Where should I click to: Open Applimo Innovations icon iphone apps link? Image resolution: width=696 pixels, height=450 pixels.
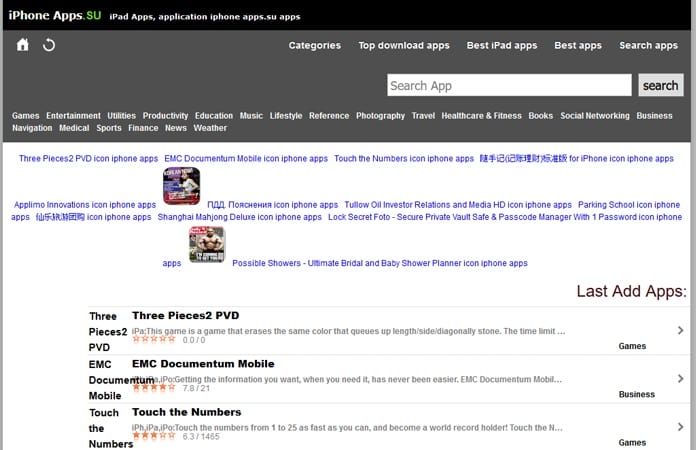(x=85, y=205)
